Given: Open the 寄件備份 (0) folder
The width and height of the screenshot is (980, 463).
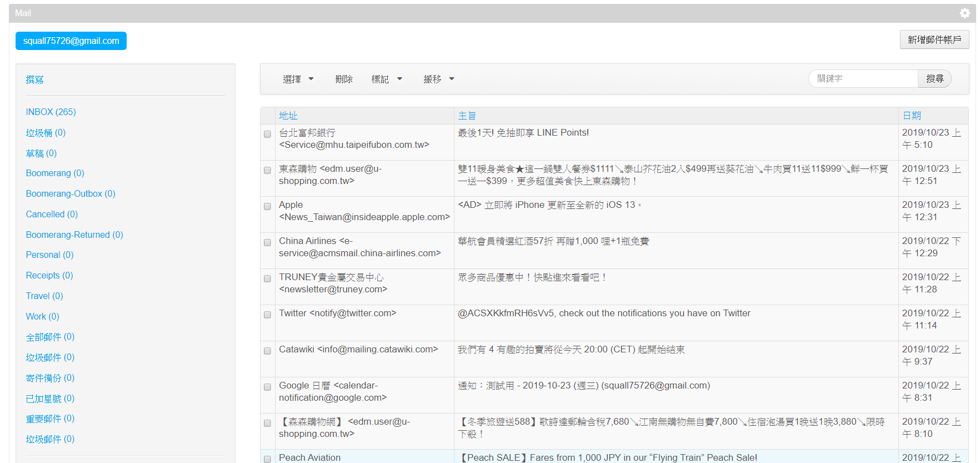Looking at the screenshot, I should (50, 378).
